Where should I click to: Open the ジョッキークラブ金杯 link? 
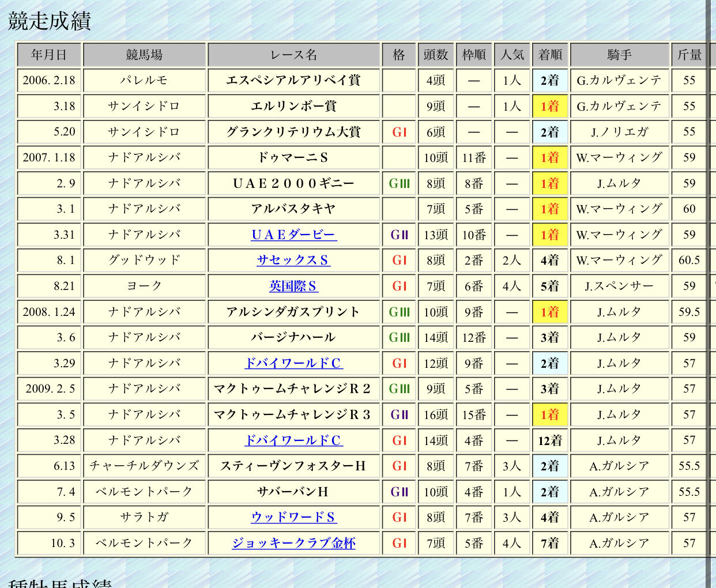click(x=293, y=543)
